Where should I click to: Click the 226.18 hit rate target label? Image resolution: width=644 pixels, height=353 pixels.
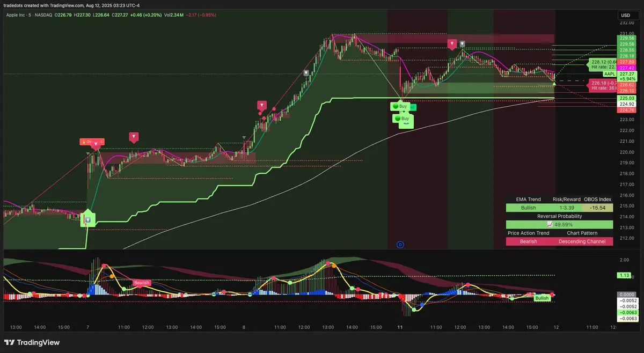(x=602, y=85)
